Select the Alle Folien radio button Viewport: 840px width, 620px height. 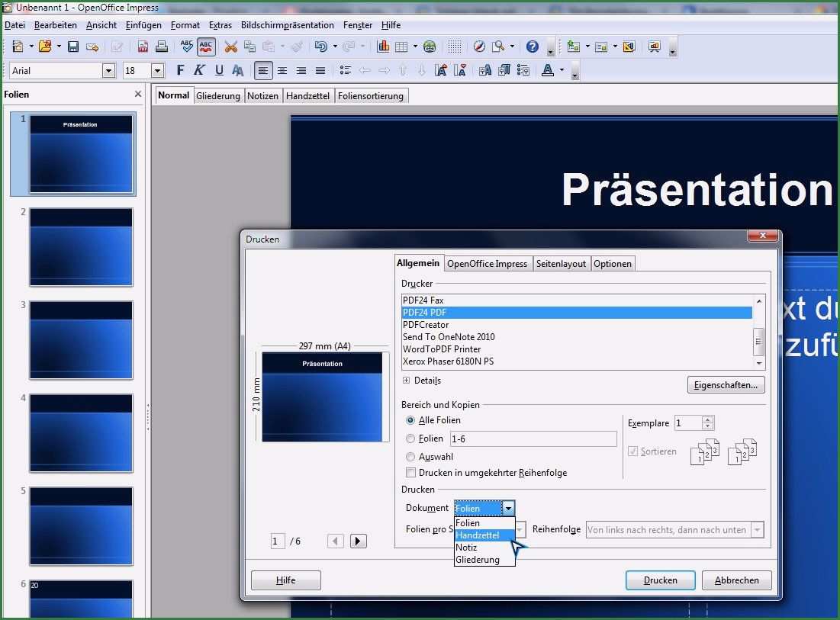point(410,420)
